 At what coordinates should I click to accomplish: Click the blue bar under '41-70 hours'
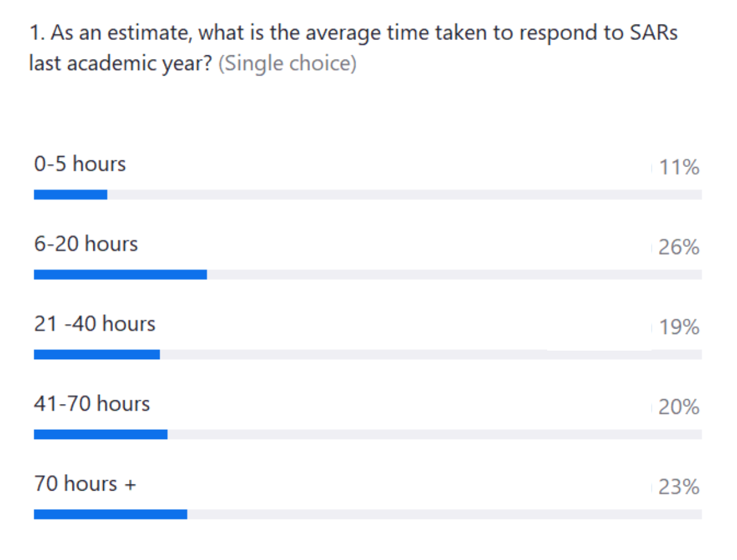pos(101,434)
